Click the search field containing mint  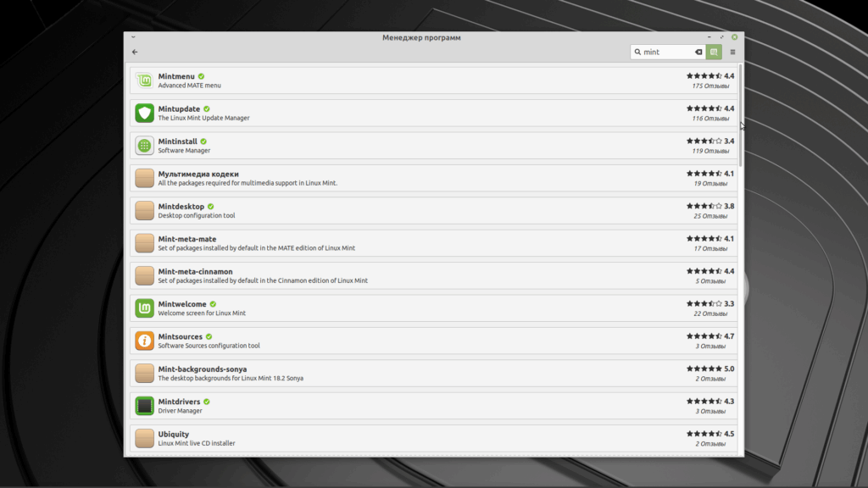click(x=668, y=52)
